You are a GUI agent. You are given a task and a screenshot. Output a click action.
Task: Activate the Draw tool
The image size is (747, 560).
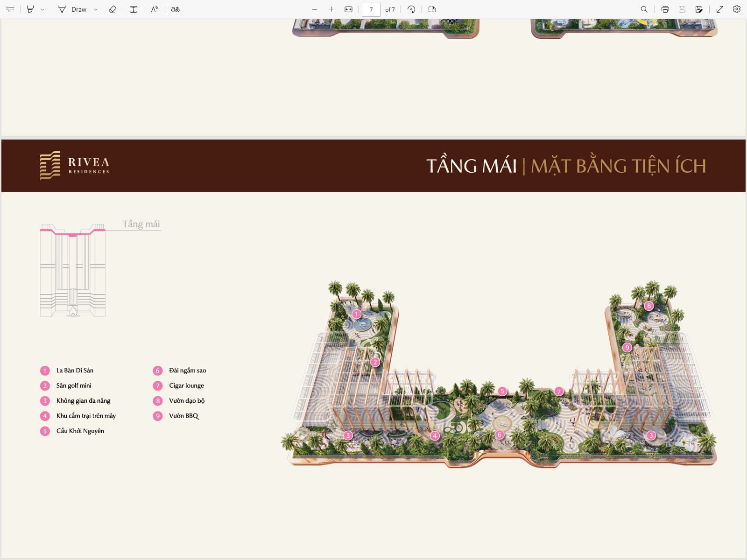[x=72, y=9]
